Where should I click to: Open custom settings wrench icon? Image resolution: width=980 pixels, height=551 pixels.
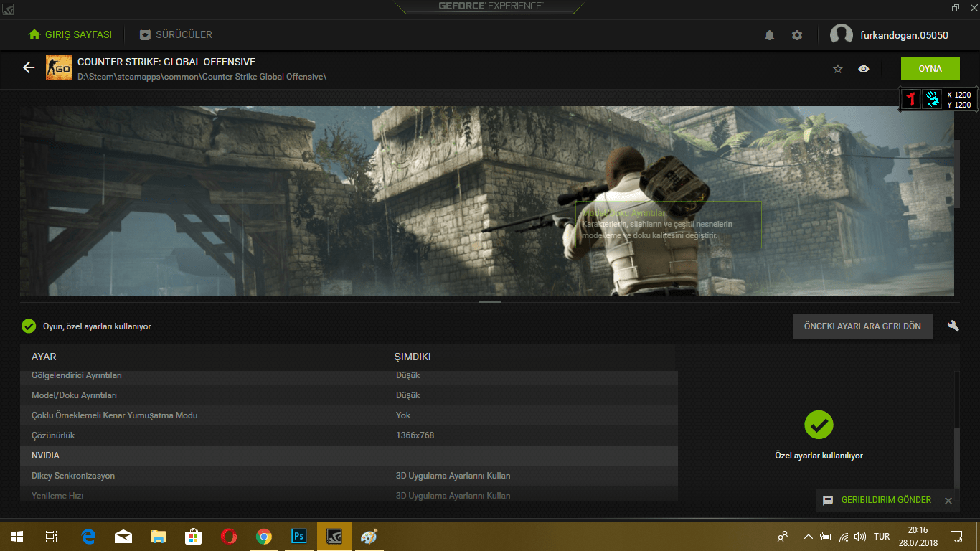953,326
